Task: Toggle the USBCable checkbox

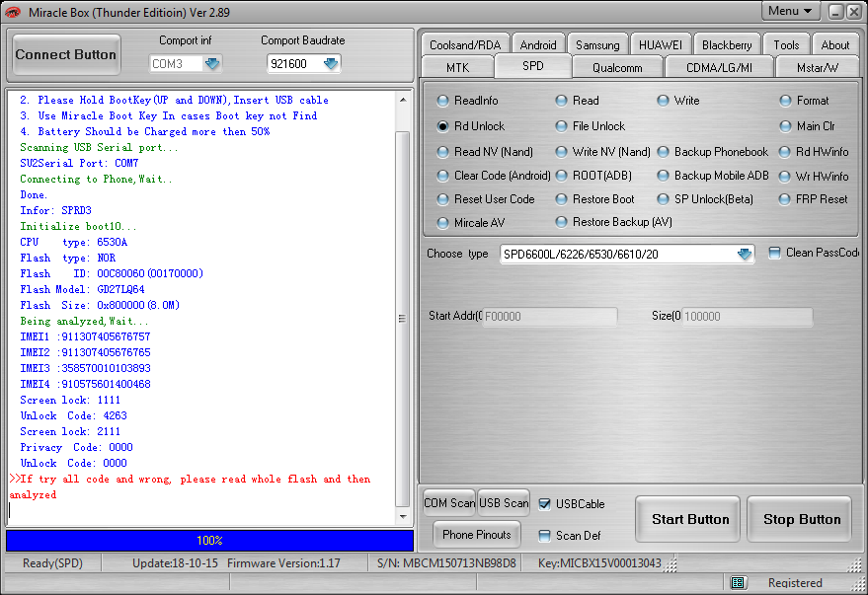Action: coord(545,504)
